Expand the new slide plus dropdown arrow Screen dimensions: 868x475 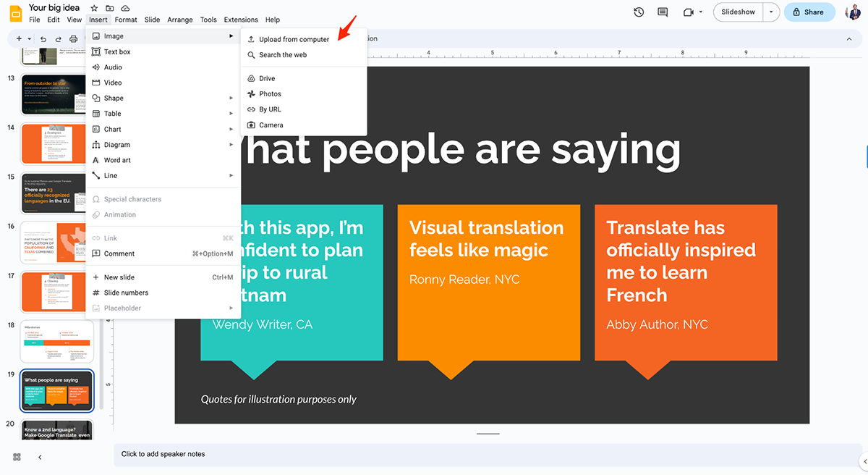coord(29,39)
